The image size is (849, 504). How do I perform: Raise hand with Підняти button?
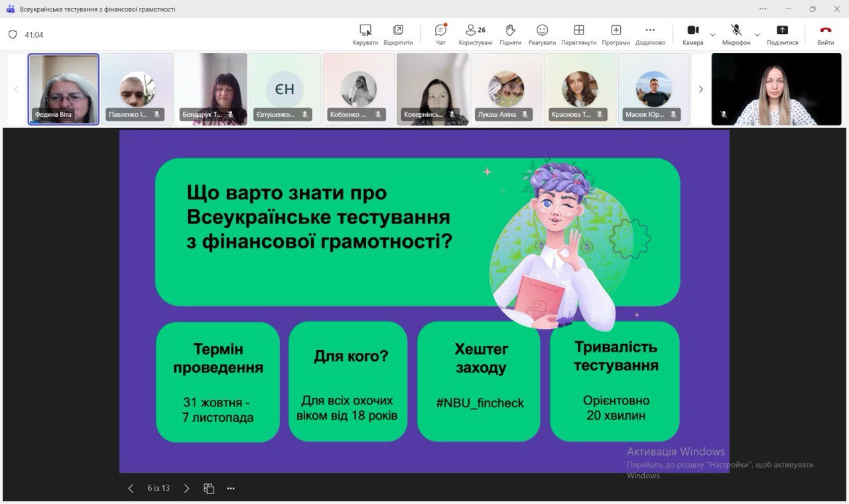[x=510, y=34]
